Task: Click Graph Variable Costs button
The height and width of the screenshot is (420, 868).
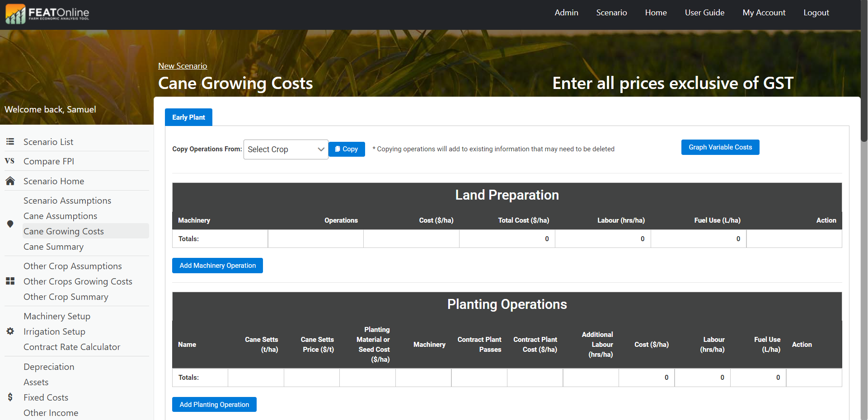Action: [x=720, y=147]
